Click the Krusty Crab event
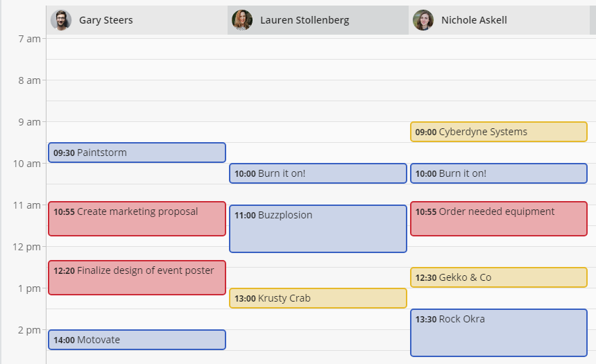Image resolution: width=596 pixels, height=364 pixels. 318,298
